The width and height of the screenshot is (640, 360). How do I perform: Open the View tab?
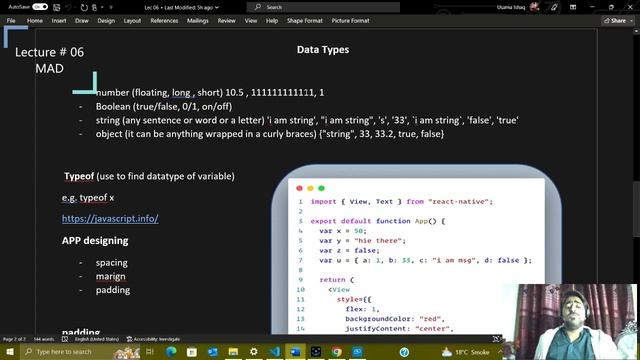tap(251, 20)
